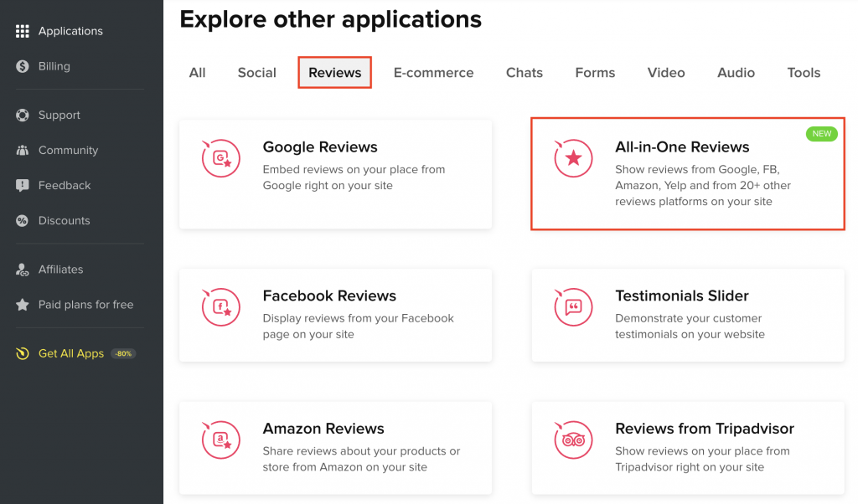Open the Reviews from Tripadvisor title
Viewport: 858px width, 504px height.
704,429
